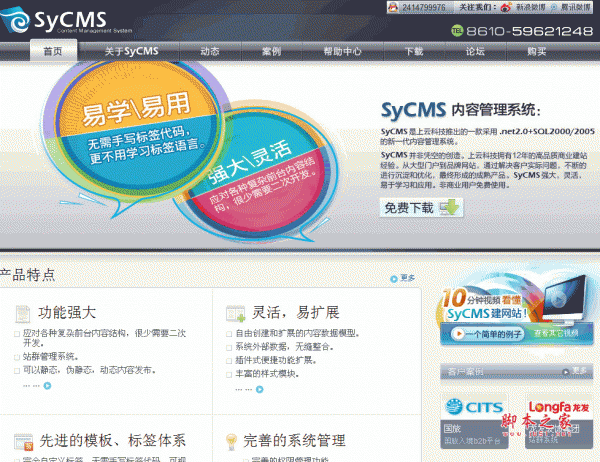The image size is (600, 462).
Task: Click the 功能强大 document icon
Action: coord(23,313)
